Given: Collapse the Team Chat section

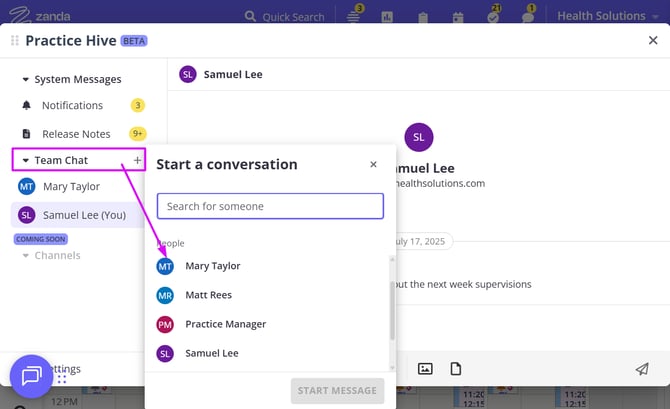Looking at the screenshot, I should 26,161.
